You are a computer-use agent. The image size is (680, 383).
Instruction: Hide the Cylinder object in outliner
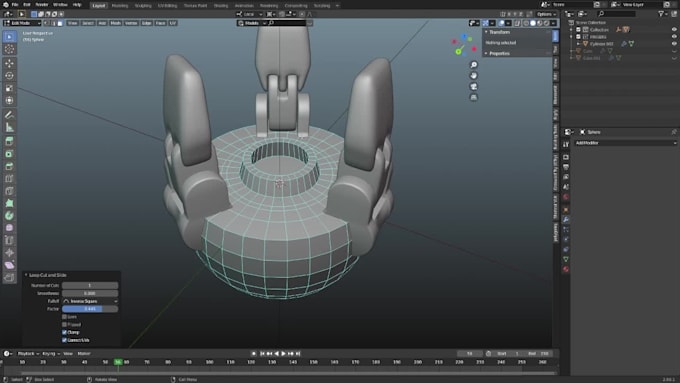pos(674,44)
